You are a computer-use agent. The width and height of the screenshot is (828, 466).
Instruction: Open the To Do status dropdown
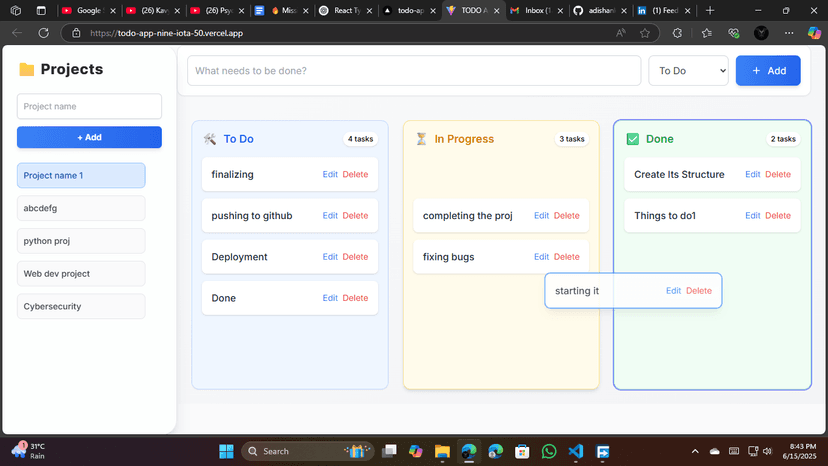coord(689,71)
